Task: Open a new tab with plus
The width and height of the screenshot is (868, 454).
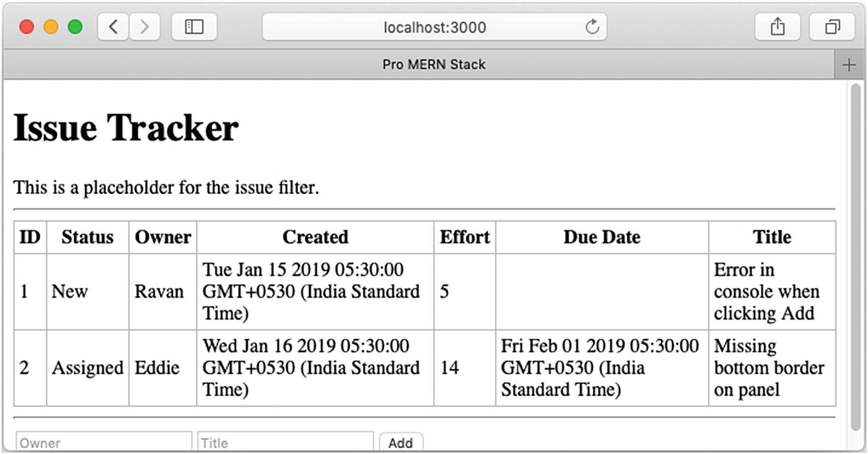Action: [849, 65]
